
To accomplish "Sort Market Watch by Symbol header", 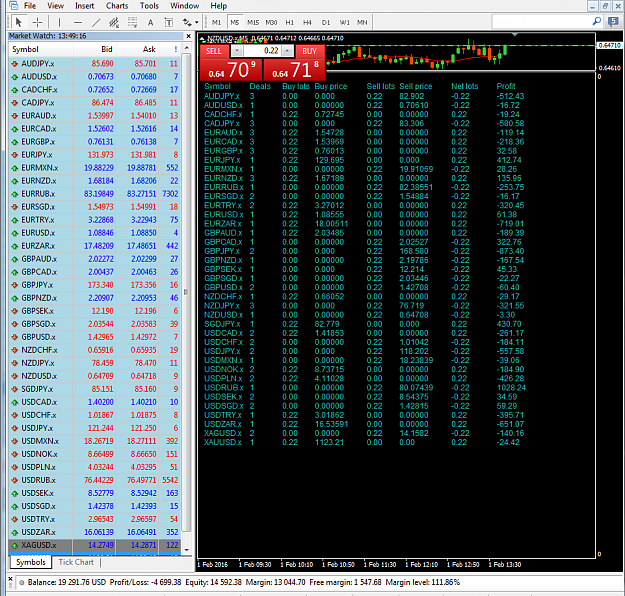I will pos(41,49).
